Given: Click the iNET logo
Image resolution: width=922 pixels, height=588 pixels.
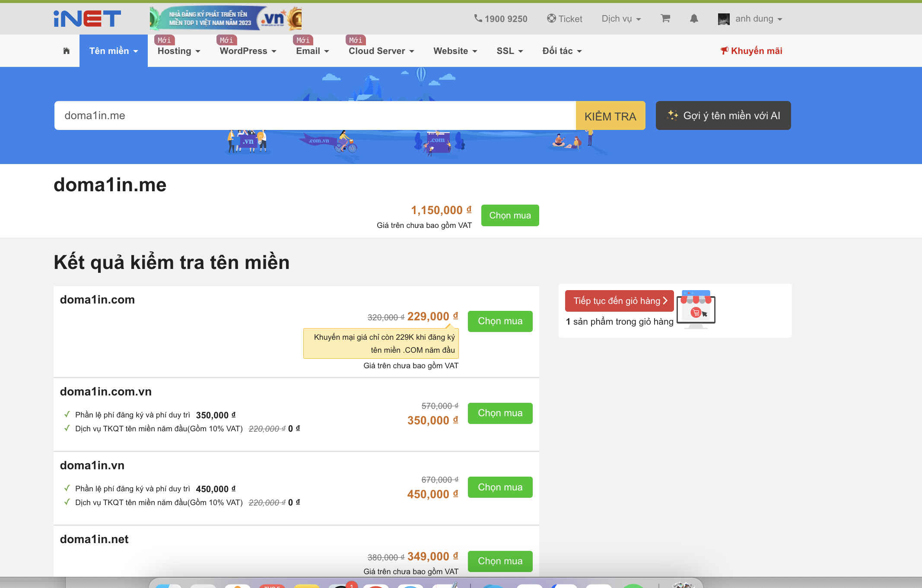Looking at the screenshot, I should tap(87, 19).
